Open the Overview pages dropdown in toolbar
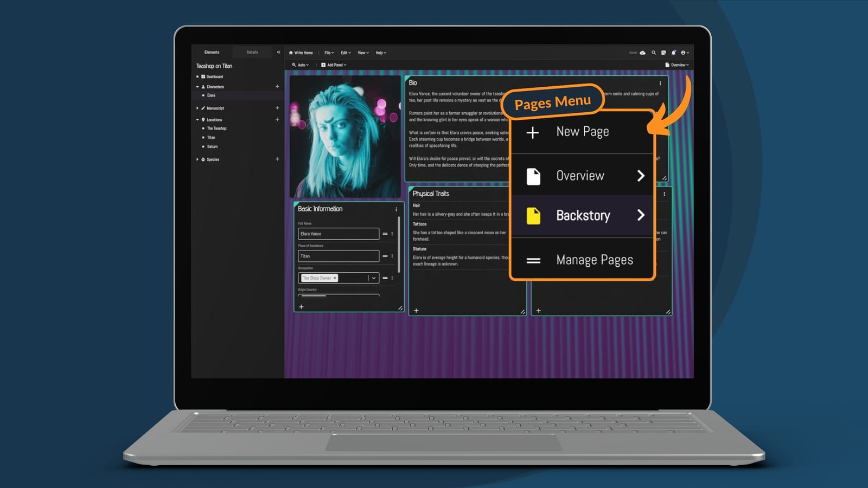This screenshot has width=868, height=488. tap(677, 65)
